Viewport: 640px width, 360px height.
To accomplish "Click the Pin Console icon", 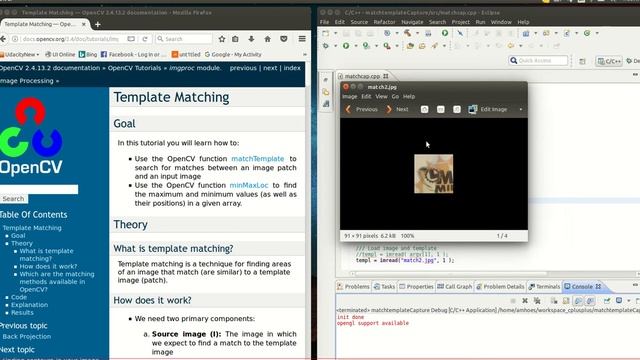I will 607,301.
